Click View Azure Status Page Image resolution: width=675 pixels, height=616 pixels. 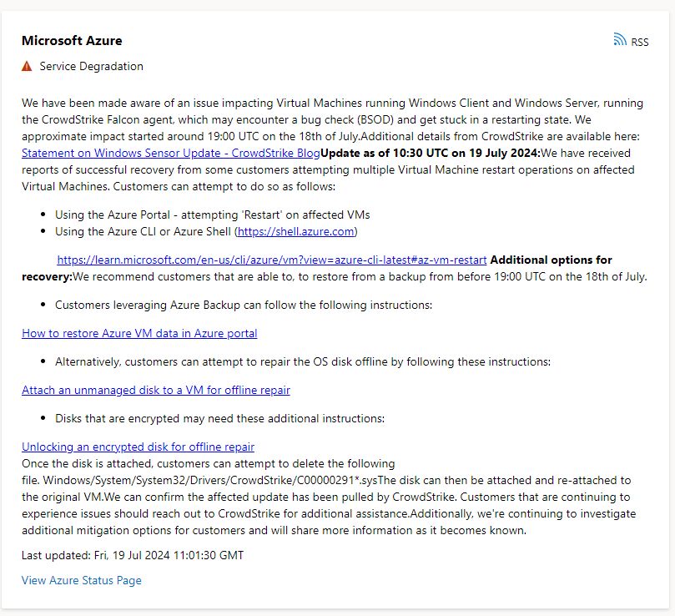pyautogui.click(x=82, y=580)
